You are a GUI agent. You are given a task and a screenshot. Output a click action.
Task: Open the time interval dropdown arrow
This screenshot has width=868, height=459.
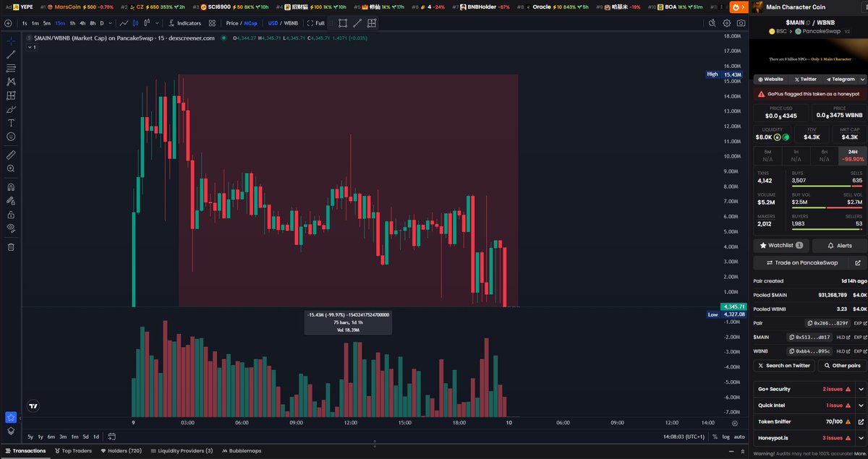110,23
